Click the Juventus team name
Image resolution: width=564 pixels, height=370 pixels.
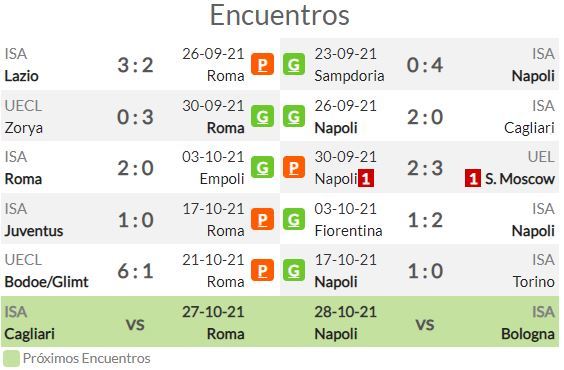pos(34,231)
